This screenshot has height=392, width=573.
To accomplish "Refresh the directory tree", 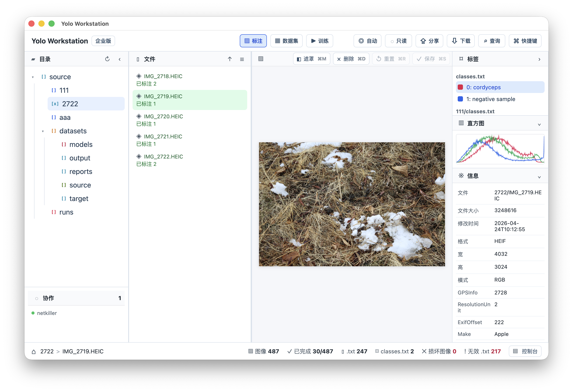I will click(107, 59).
